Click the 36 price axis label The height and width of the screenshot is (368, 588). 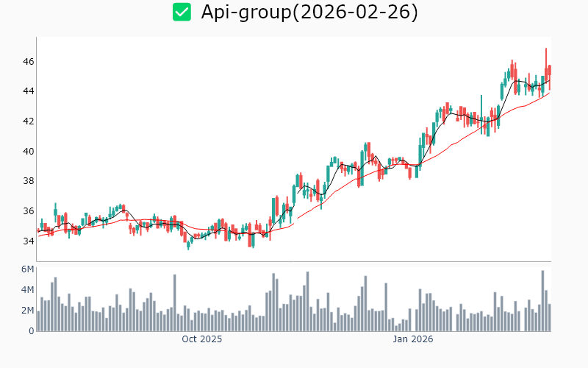28,211
